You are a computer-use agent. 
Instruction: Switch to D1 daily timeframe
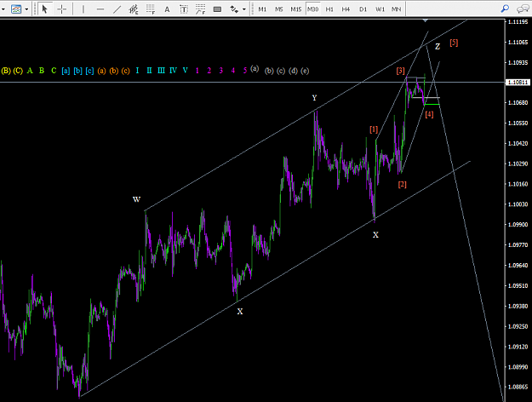pyautogui.click(x=363, y=9)
